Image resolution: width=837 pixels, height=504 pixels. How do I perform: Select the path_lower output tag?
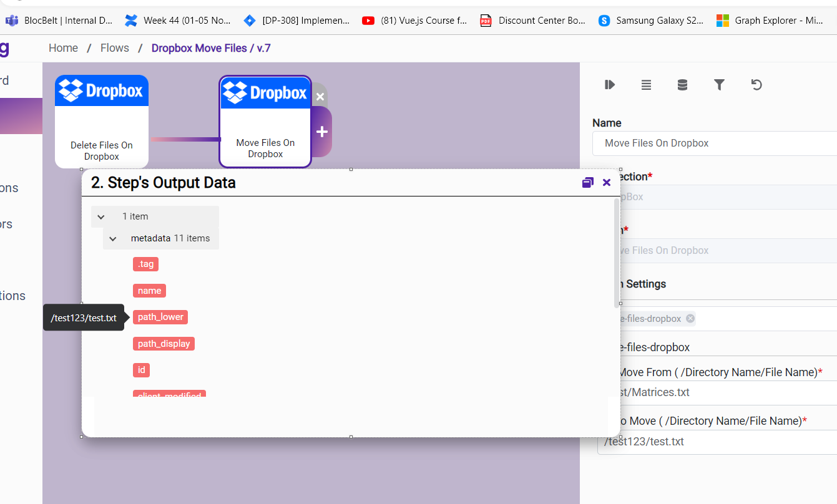tap(160, 317)
